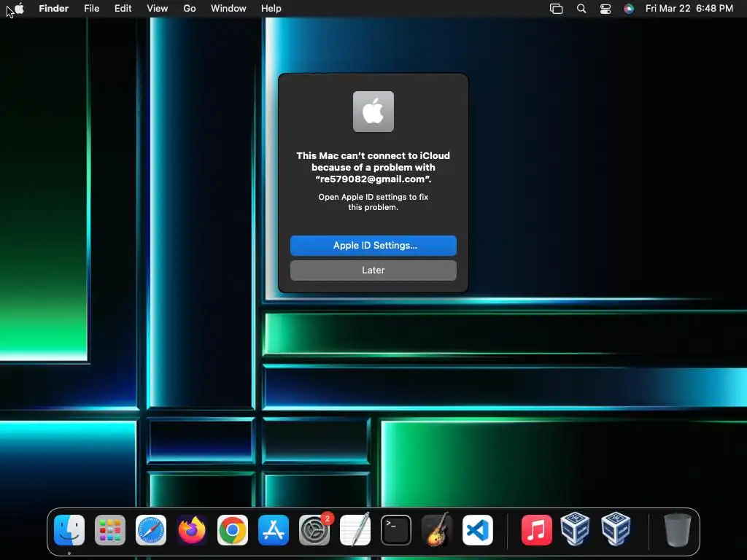
Task: Launch Music app from the Dock
Action: tap(536, 530)
